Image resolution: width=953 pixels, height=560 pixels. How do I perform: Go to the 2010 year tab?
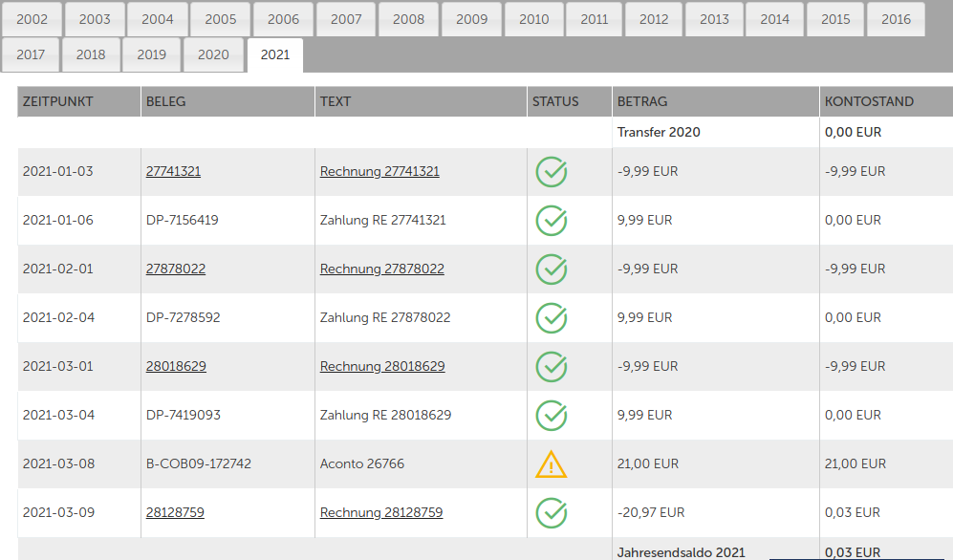(x=533, y=19)
